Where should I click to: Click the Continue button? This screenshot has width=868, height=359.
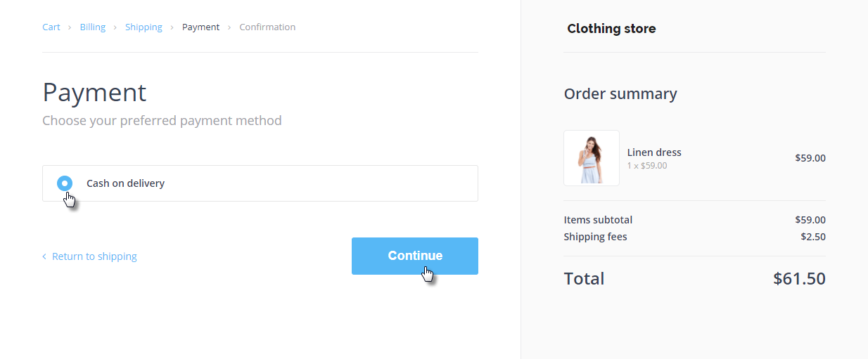[414, 256]
